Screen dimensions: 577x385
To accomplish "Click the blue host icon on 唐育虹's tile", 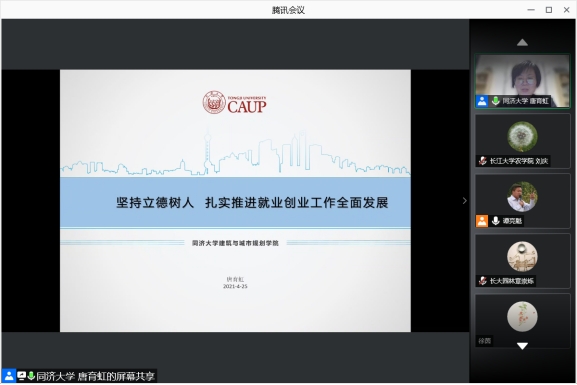I will pyautogui.click(x=482, y=101).
